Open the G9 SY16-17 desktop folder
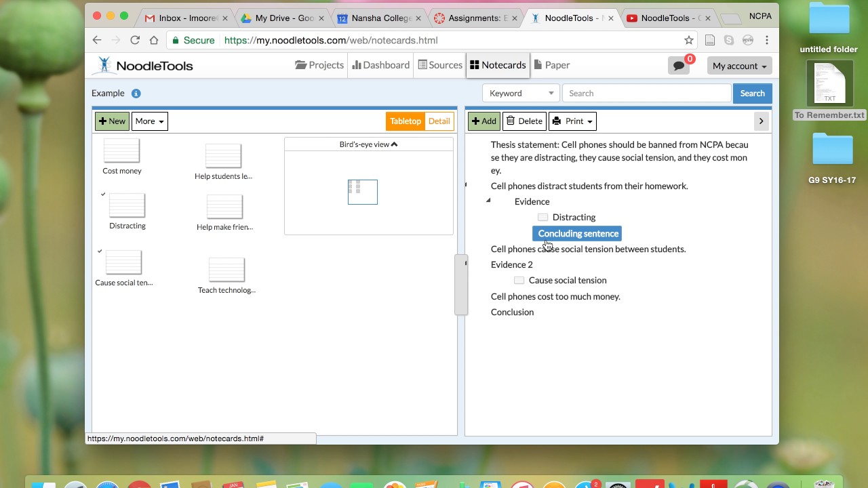Viewport: 868px width, 488px height. pyautogui.click(x=832, y=159)
